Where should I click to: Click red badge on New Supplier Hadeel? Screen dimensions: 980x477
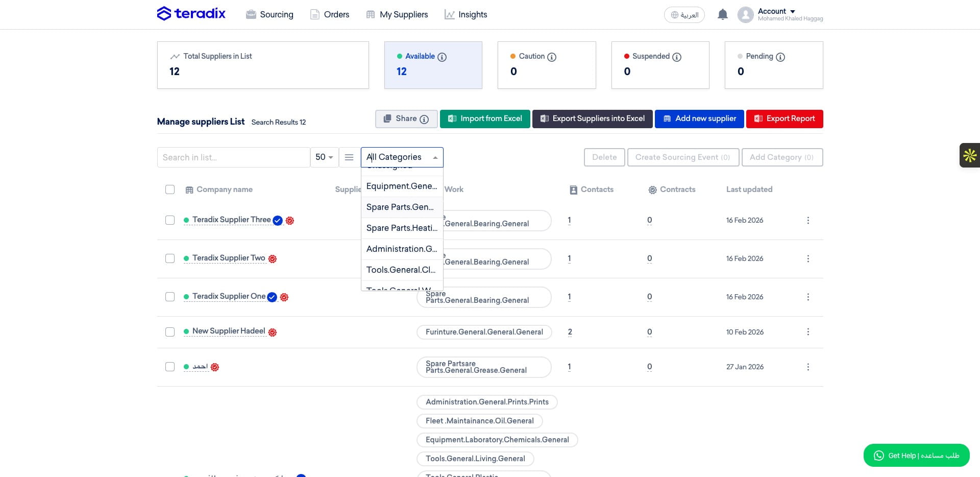click(x=273, y=332)
